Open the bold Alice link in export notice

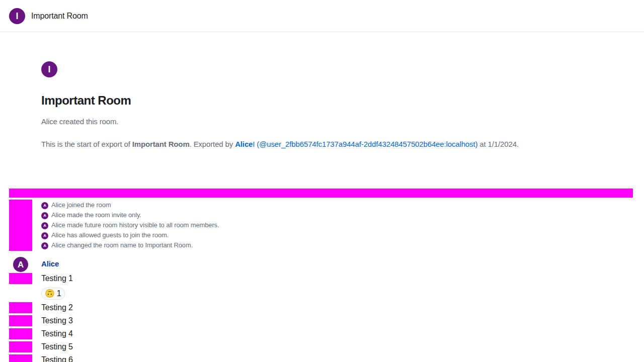pyautogui.click(x=244, y=144)
